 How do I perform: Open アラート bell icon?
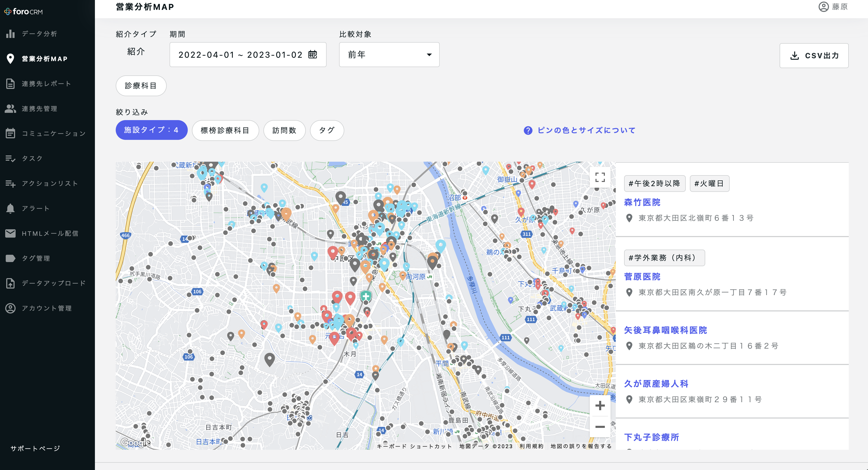(10, 208)
